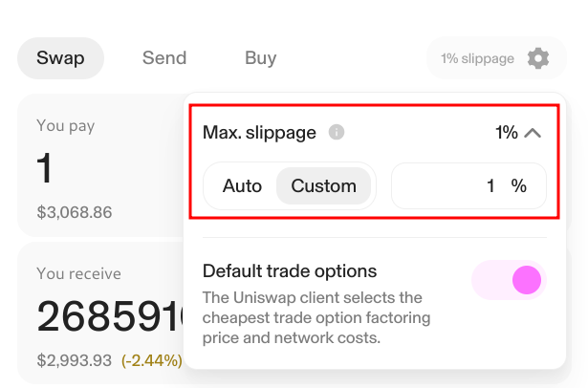Click the Max. slippage heading
Viewport: 588px width, 388px height.
[259, 133]
